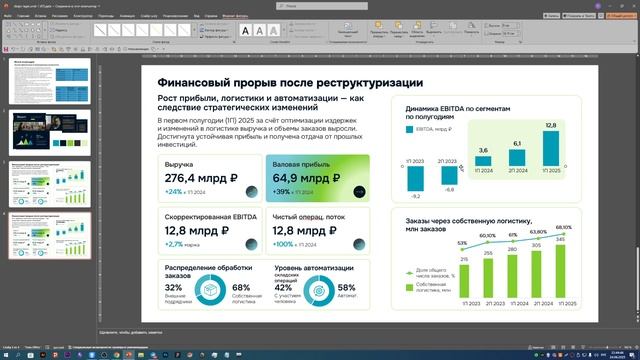This screenshot has width=640, height=360.
Task: Click the Валовая прибыль 64,9 млрд ₽ value
Action: (306, 178)
